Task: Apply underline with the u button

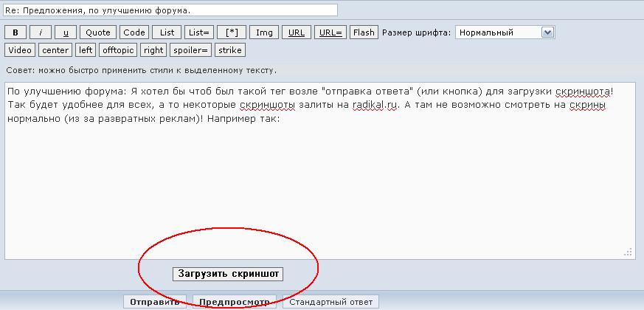Action: 66,32
